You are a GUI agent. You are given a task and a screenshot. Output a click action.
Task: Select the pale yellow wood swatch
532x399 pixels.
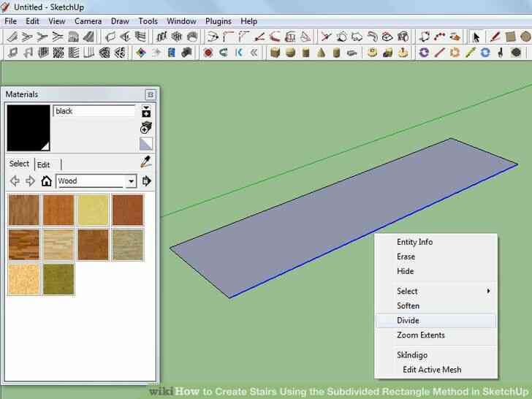pos(93,210)
